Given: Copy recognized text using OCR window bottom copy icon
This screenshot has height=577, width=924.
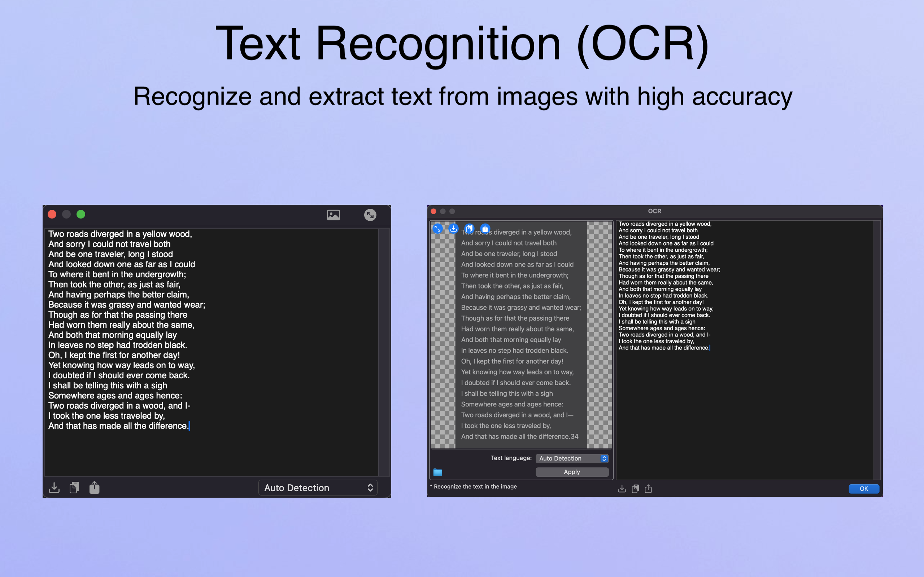Looking at the screenshot, I should [635, 488].
